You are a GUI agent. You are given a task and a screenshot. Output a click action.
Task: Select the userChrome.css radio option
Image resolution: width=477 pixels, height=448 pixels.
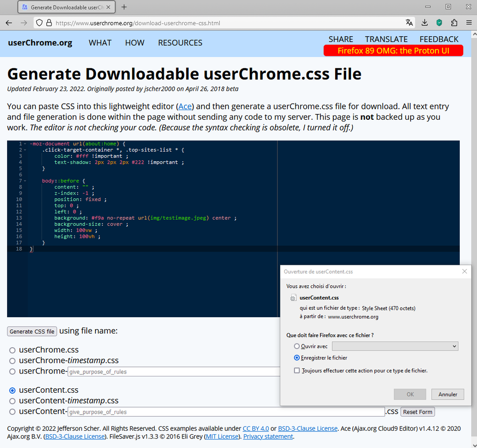pos(12,350)
